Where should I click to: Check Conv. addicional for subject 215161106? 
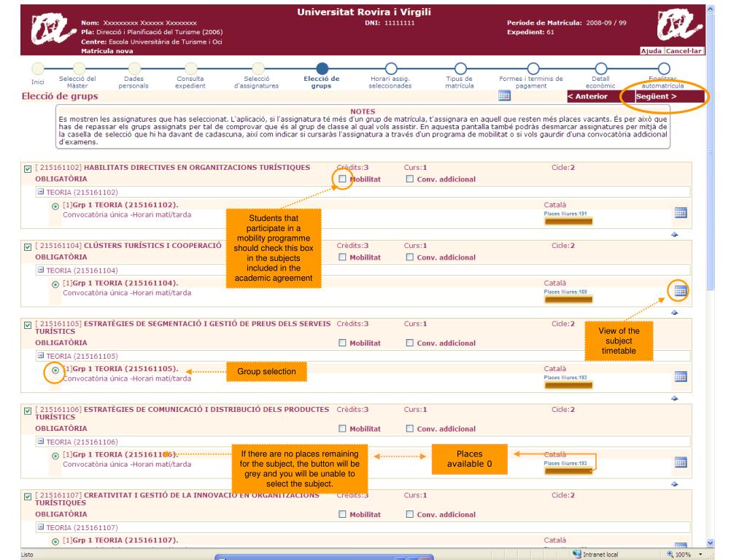point(410,428)
